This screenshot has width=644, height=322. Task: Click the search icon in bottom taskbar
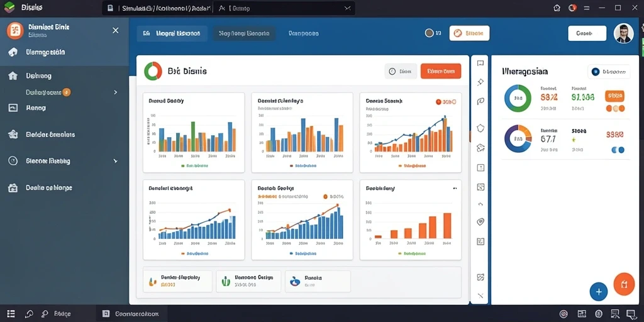[x=29, y=314]
